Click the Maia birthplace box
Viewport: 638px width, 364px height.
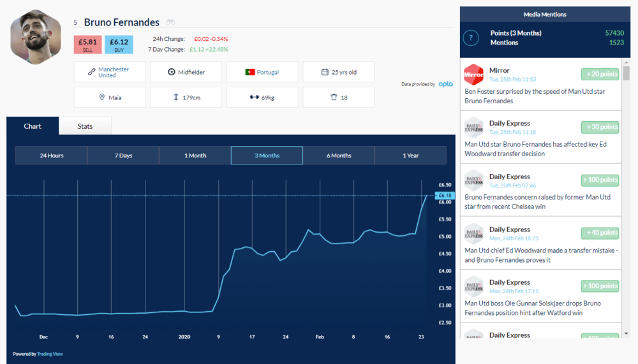click(110, 97)
